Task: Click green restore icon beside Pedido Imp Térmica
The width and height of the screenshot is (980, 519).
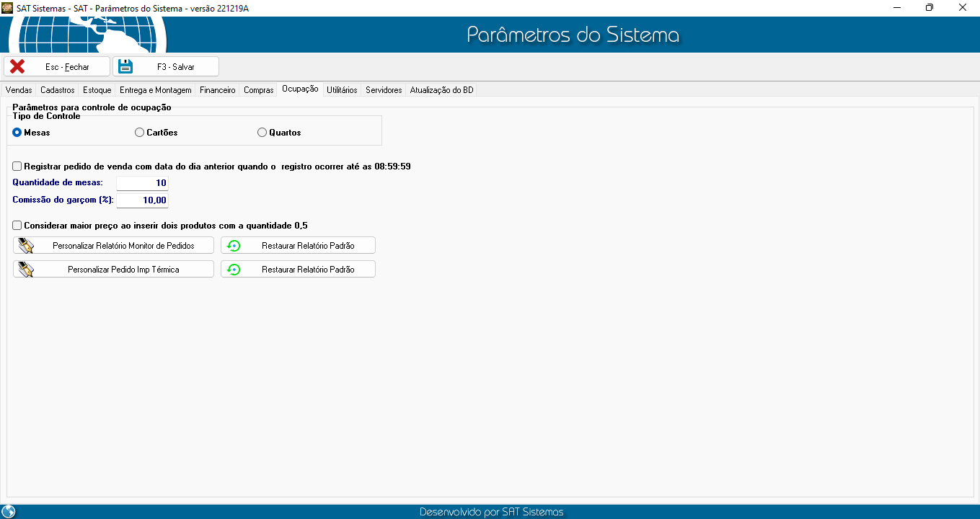Action: point(234,270)
